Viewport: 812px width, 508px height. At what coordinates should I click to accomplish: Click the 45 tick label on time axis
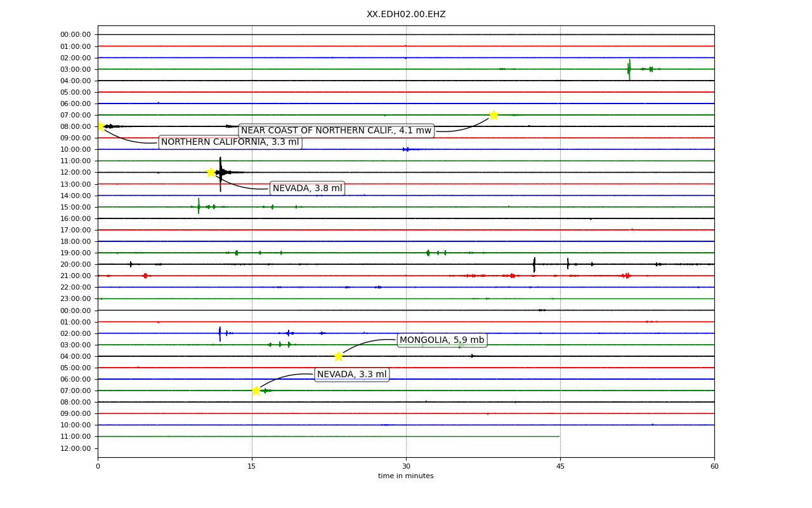point(560,467)
